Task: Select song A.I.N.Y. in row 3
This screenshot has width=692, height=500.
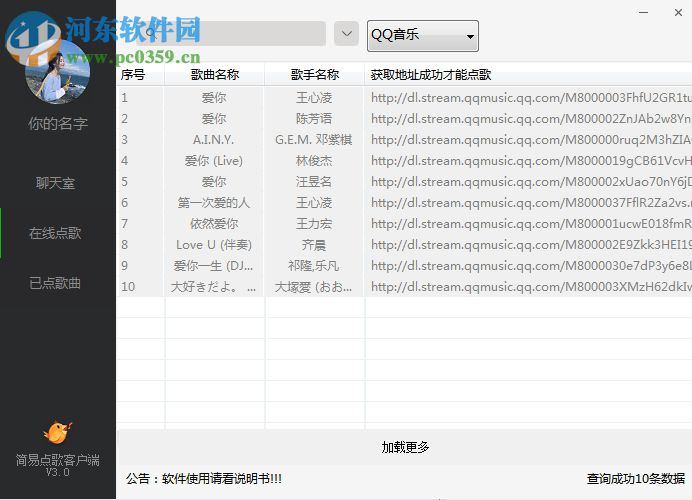Action: coord(214,140)
